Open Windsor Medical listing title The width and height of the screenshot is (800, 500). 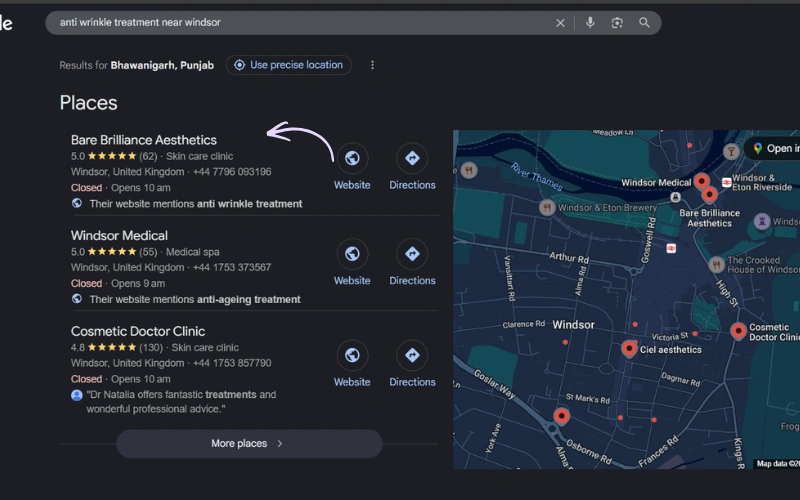(x=119, y=236)
